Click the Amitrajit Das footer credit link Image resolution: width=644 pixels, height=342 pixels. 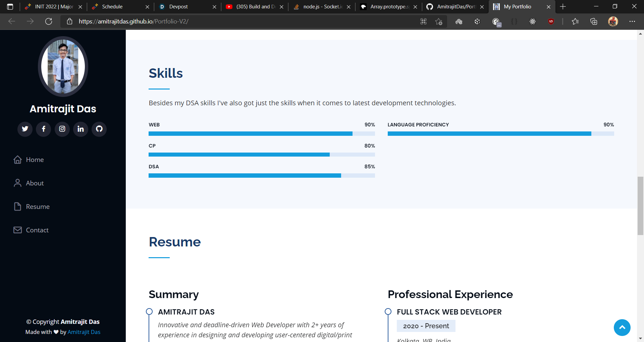coord(84,332)
